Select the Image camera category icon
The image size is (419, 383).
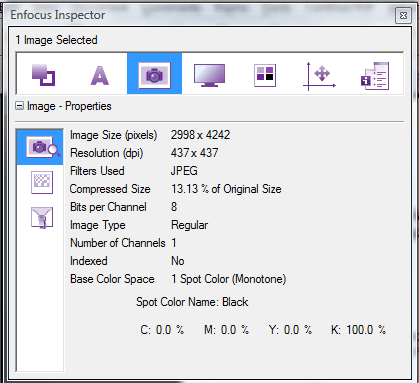pyautogui.click(x=154, y=73)
